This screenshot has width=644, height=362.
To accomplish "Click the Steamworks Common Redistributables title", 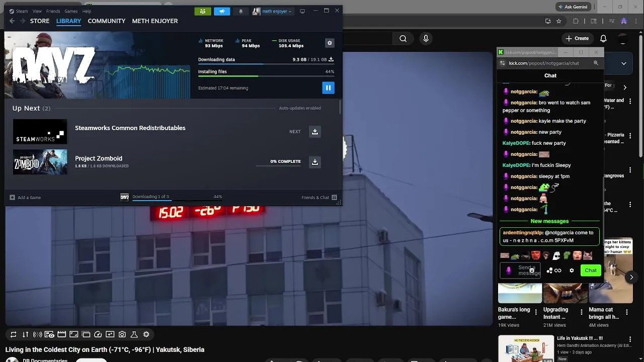I will tap(130, 128).
